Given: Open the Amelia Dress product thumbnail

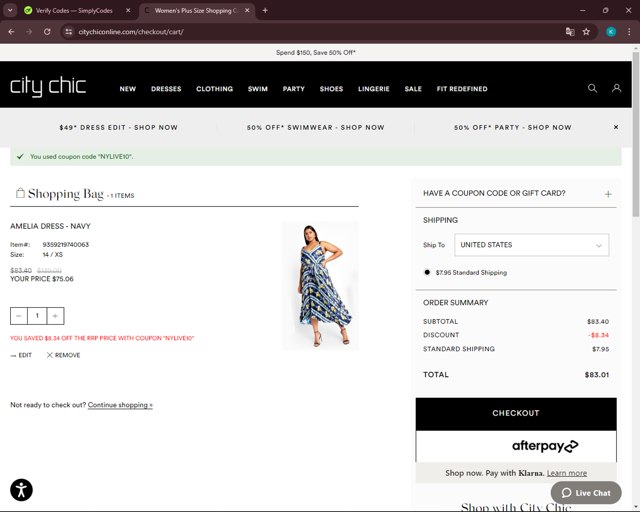Looking at the screenshot, I should coord(320,286).
